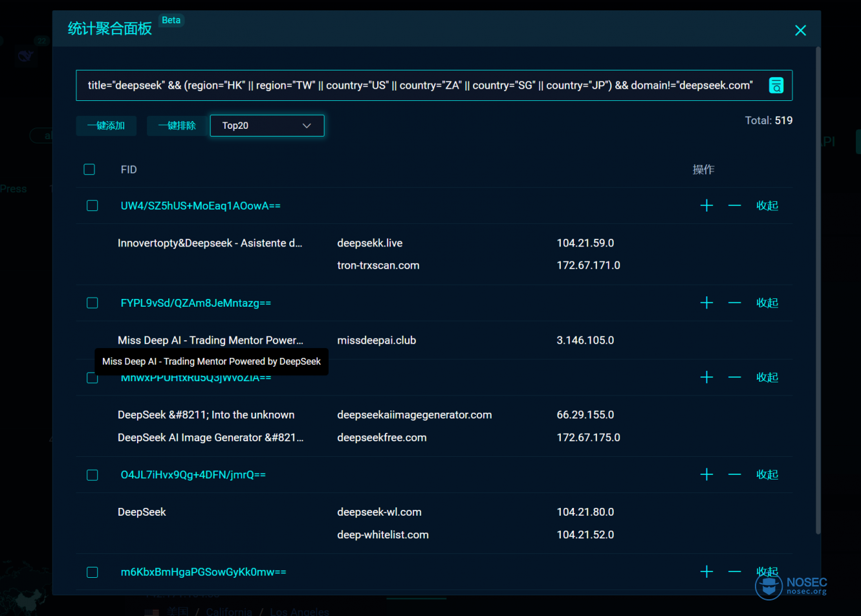Click IP address 104.21.52.0
861x616 pixels.
click(585, 534)
